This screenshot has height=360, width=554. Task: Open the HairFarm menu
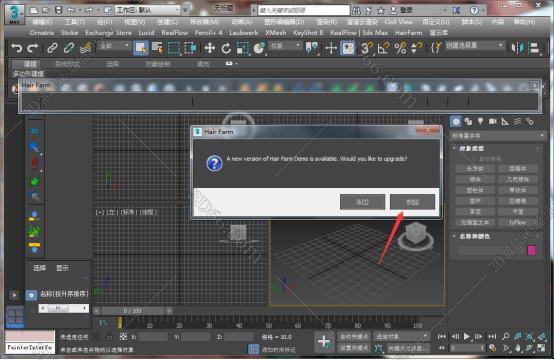coord(408,33)
